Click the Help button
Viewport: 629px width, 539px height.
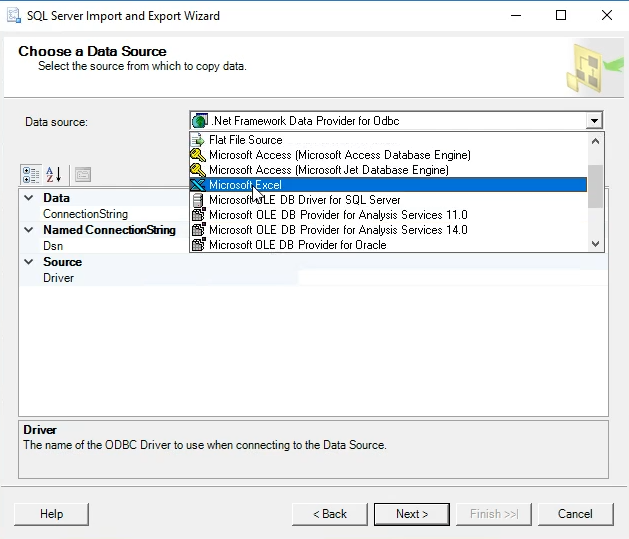pyautogui.click(x=51, y=514)
